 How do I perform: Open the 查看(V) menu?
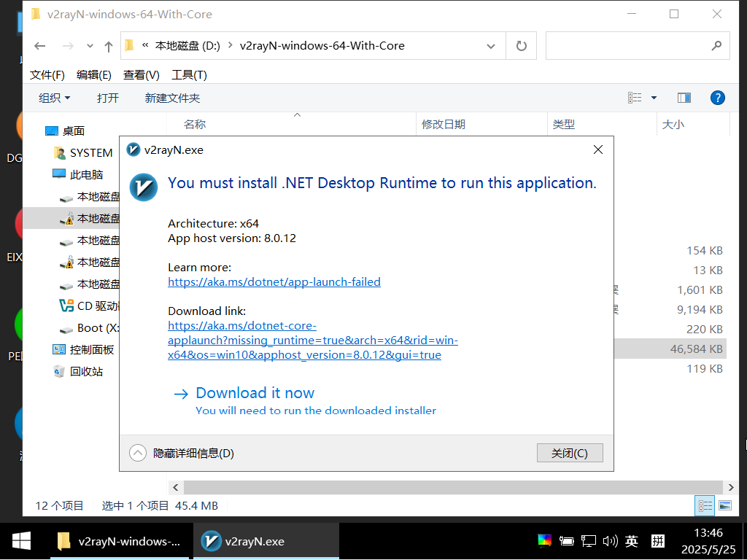click(141, 75)
